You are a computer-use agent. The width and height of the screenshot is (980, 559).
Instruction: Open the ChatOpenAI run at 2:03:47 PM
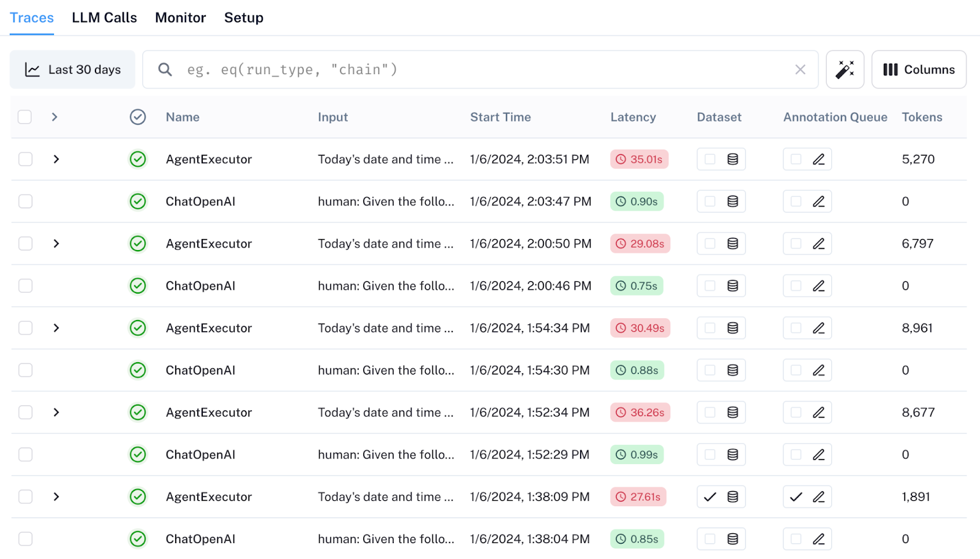pyautogui.click(x=200, y=202)
